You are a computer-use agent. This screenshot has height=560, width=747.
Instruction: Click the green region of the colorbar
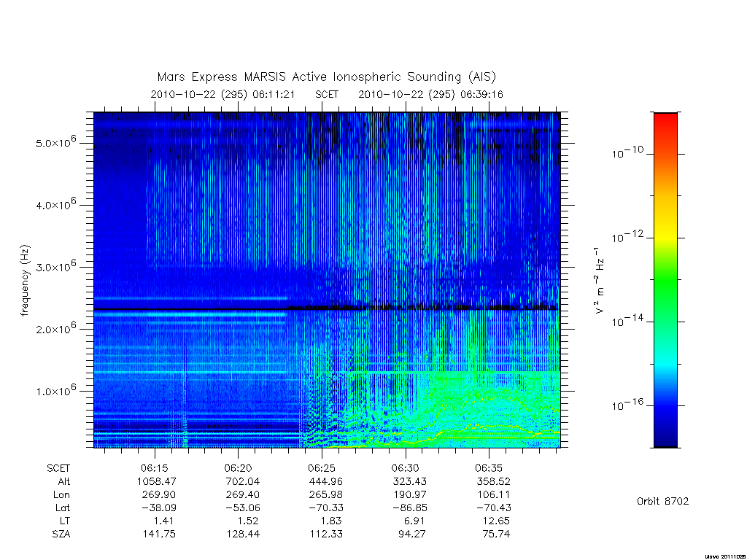665,281
